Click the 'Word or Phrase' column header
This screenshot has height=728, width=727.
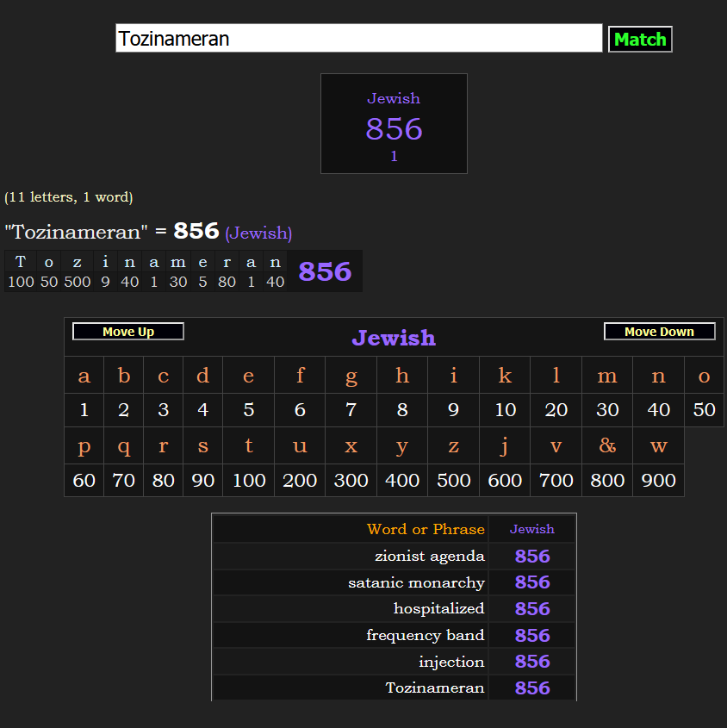426,529
